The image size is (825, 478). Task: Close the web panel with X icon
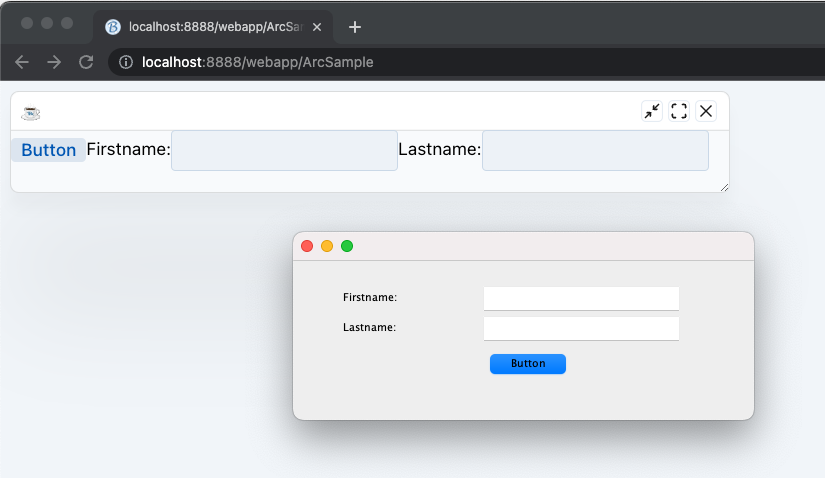[706, 111]
